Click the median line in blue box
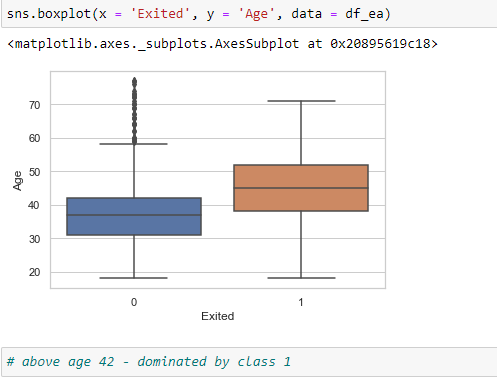The height and width of the screenshot is (384, 497). [x=134, y=215]
